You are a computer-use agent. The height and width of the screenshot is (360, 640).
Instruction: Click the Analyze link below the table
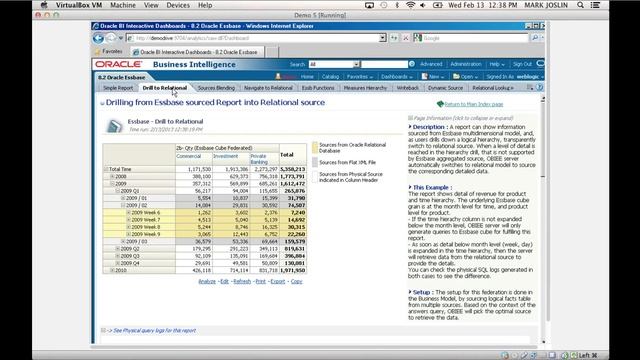pyautogui.click(x=207, y=282)
